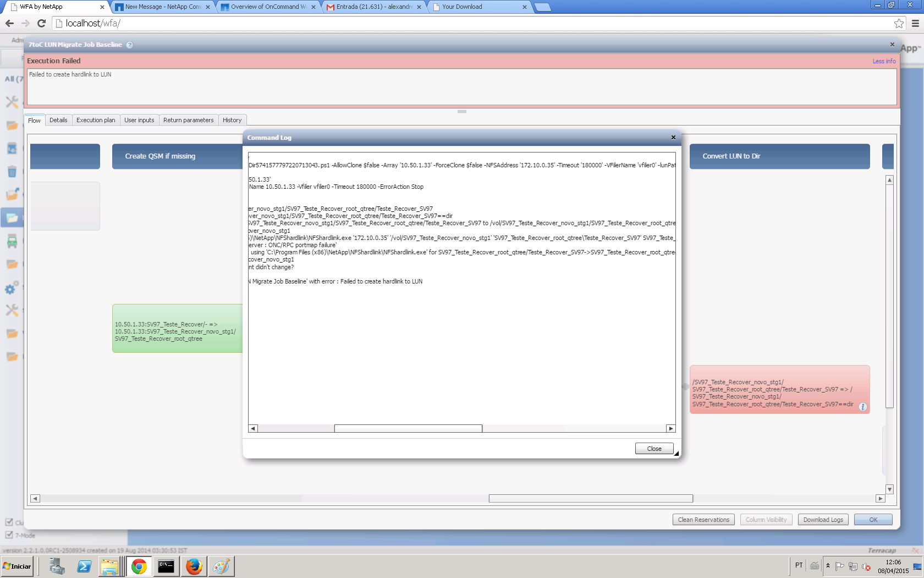The image size is (924, 578).
Task: Click the flow panel horizontal scrollbar thumb
Action: coord(591,499)
